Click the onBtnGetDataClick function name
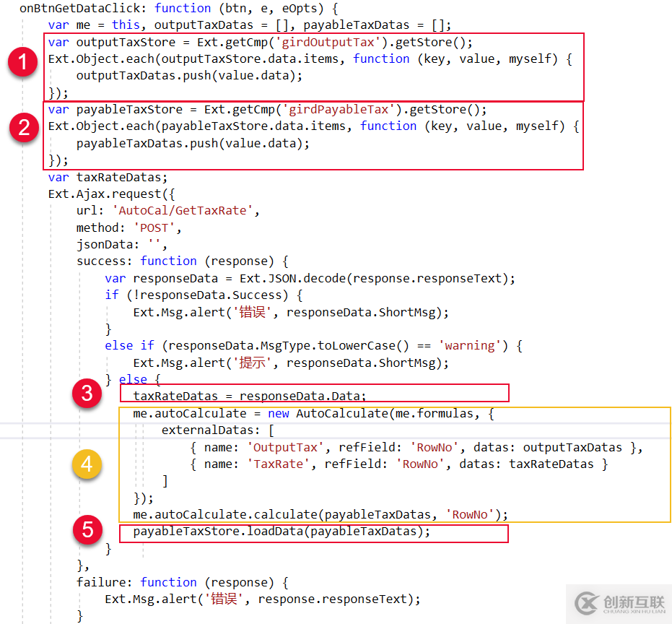Image resolution: width=672 pixels, height=624 pixels. tap(80, 8)
